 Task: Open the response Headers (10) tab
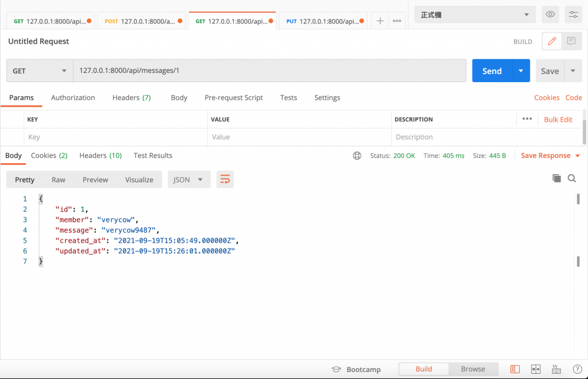click(x=100, y=156)
